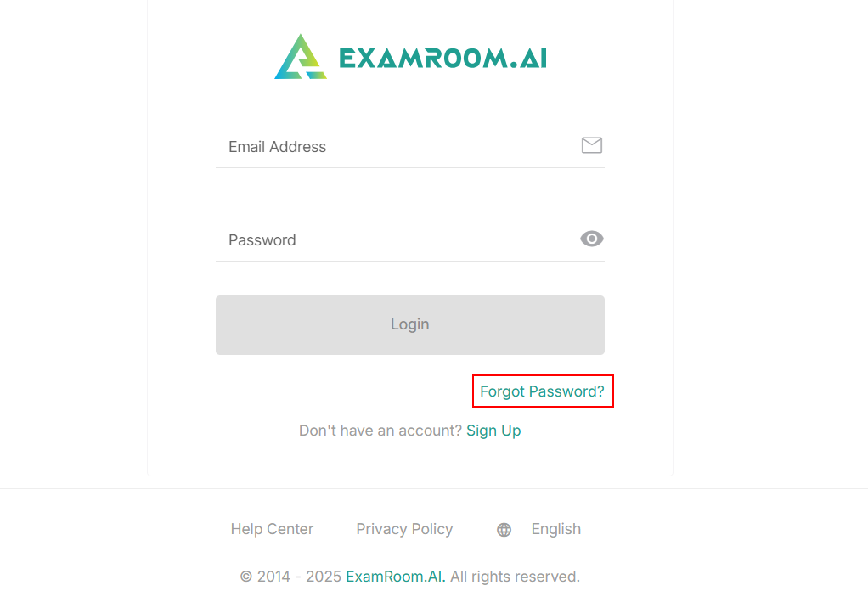Click the 'All rights reserved.' footer text
The image size is (868, 591).
(x=515, y=577)
